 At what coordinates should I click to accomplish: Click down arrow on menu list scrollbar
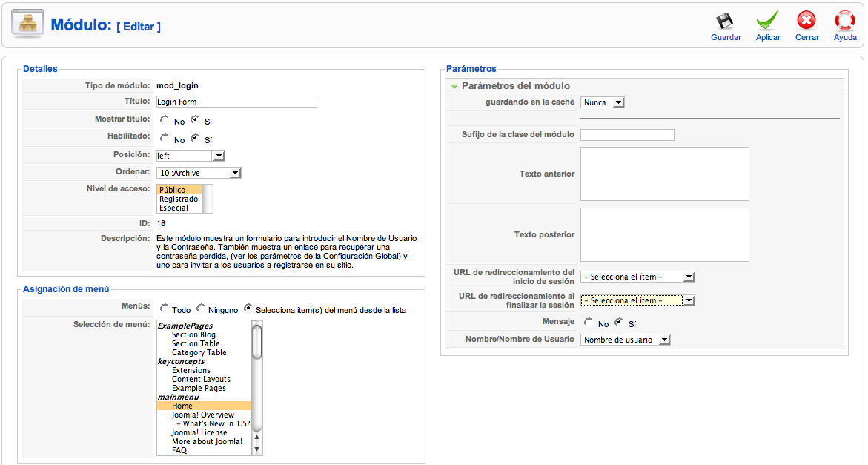[257, 449]
